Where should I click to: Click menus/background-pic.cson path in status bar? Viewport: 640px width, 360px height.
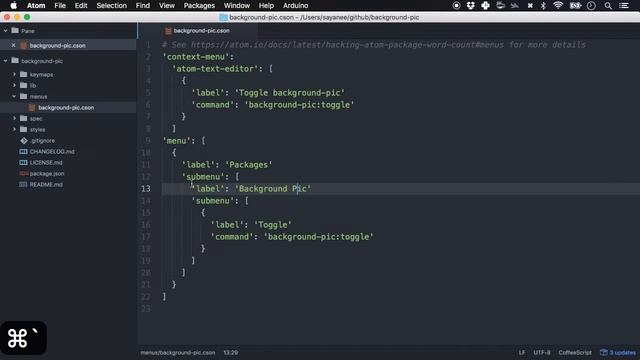pyautogui.click(x=178, y=353)
